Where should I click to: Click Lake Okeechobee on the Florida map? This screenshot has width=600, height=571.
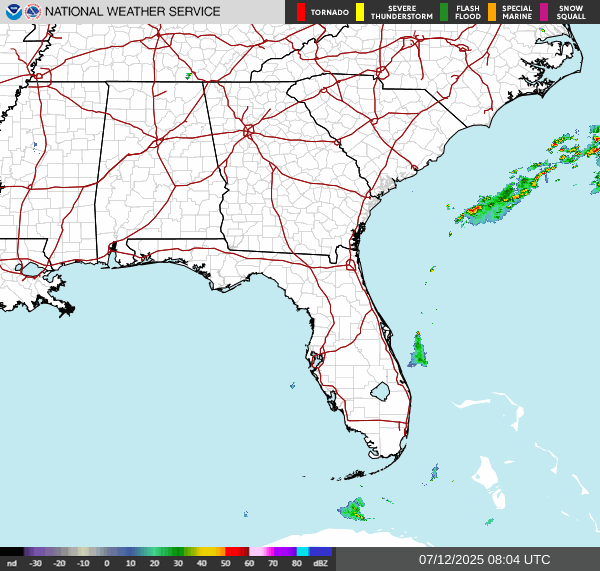click(380, 392)
